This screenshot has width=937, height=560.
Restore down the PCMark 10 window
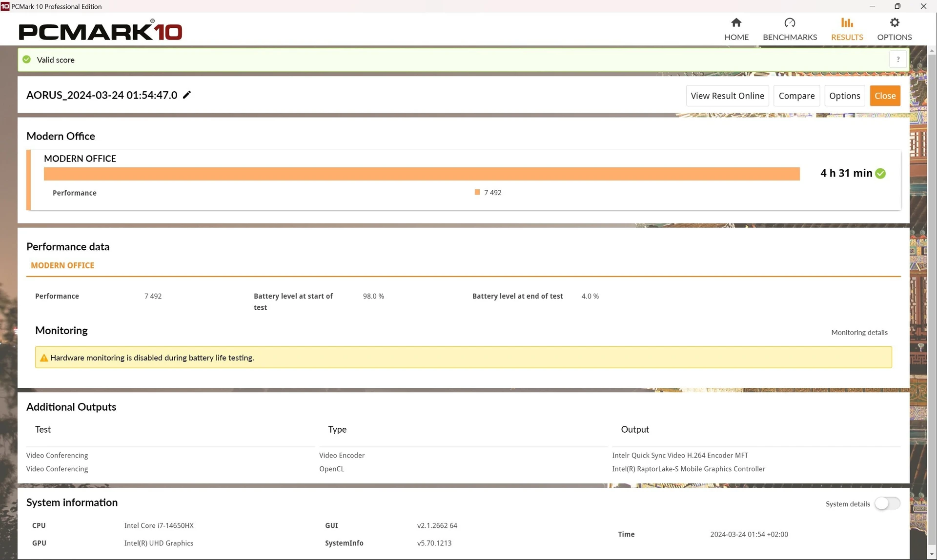[x=897, y=6]
